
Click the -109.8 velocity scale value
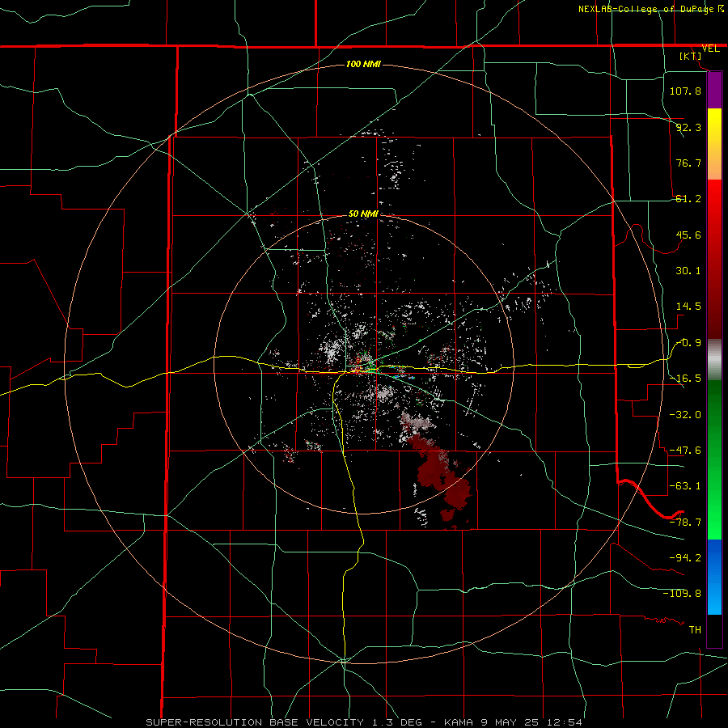pyautogui.click(x=682, y=594)
